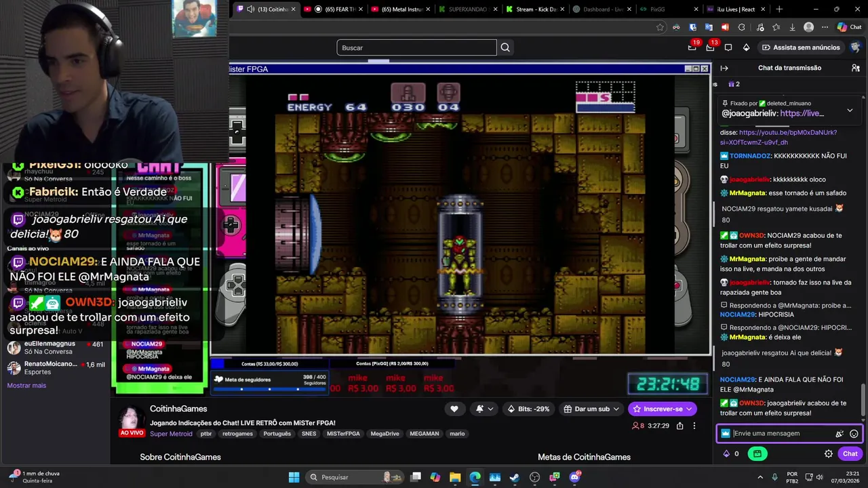Click the search magnifier button beside Buscar
This screenshot has width=868, height=488.
[505, 47]
